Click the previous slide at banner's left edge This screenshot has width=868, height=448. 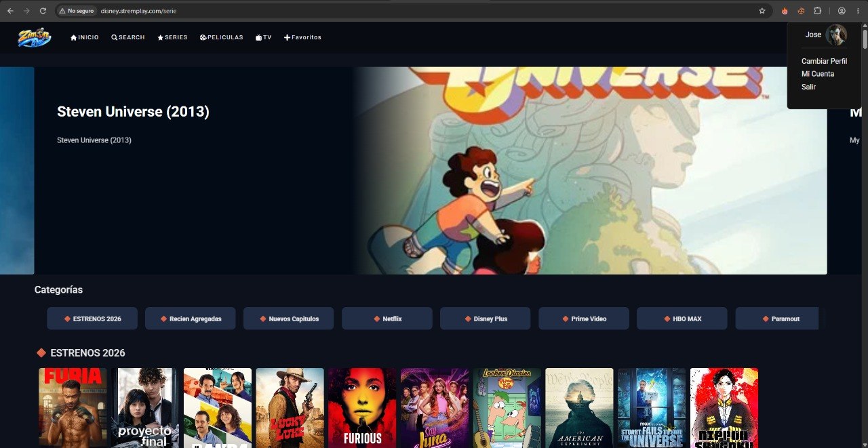pyautogui.click(x=17, y=170)
